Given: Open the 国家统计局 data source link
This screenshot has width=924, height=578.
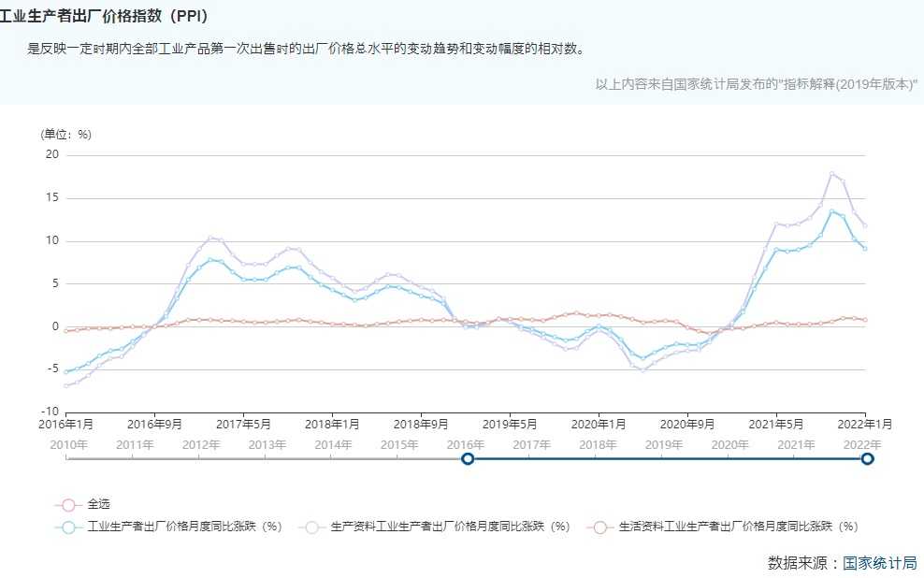Looking at the screenshot, I should click(879, 562).
